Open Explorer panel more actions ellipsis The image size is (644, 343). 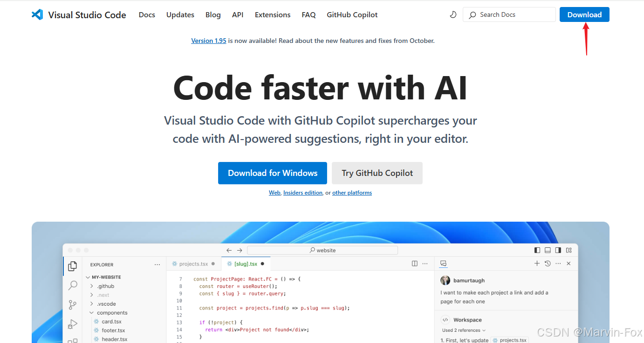(157, 265)
